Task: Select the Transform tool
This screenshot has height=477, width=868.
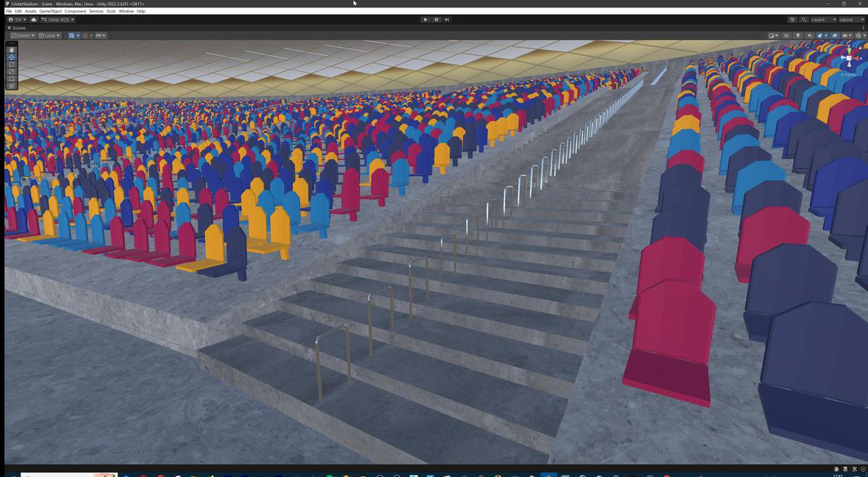Action: [12, 86]
